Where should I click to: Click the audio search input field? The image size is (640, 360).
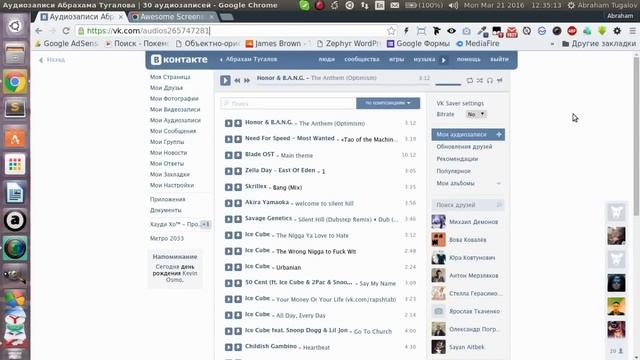[289, 103]
